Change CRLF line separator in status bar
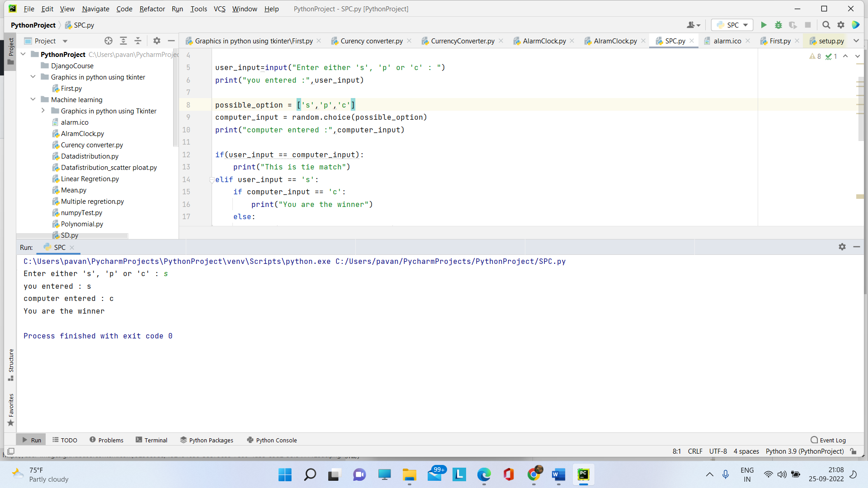868x488 pixels. (x=695, y=451)
